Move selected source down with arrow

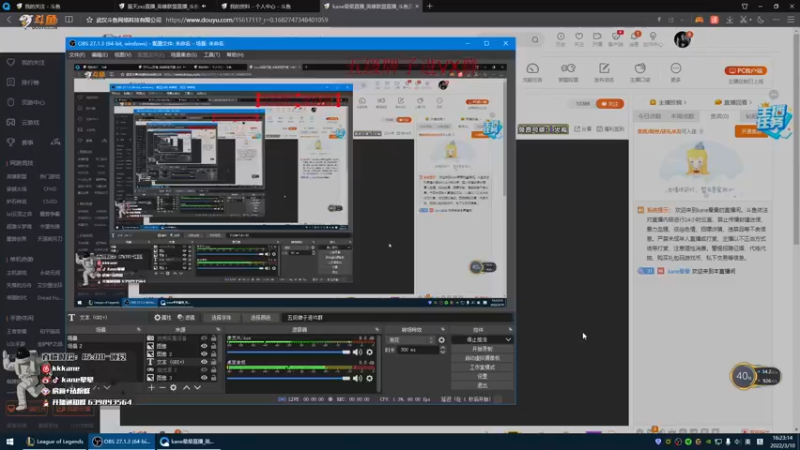[197, 388]
